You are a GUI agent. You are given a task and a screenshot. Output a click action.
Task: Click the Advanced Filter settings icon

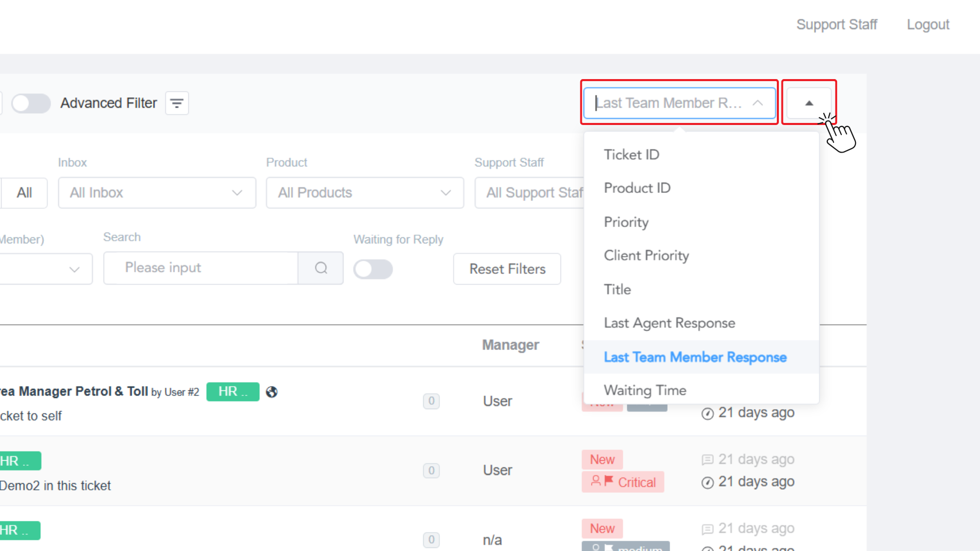point(177,103)
